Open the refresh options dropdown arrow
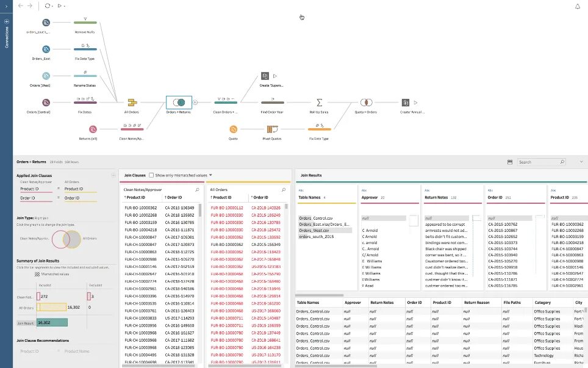The image size is (588, 368). (52, 6)
